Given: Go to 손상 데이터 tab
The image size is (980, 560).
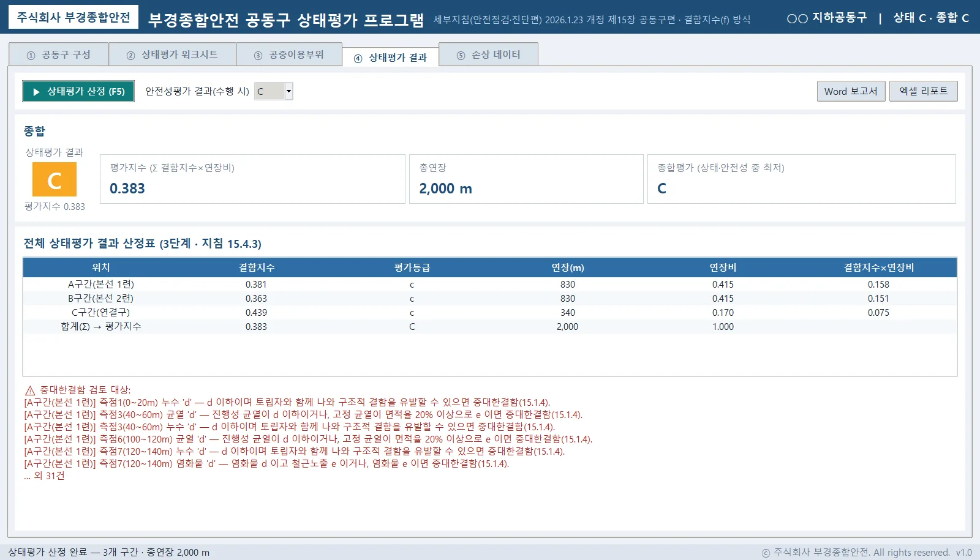Looking at the screenshot, I should 489,54.
